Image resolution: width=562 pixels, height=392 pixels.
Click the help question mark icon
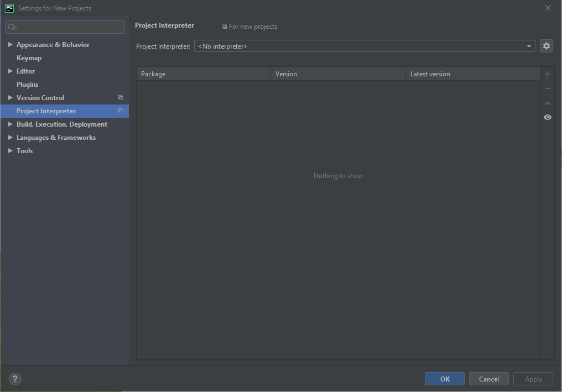15,379
